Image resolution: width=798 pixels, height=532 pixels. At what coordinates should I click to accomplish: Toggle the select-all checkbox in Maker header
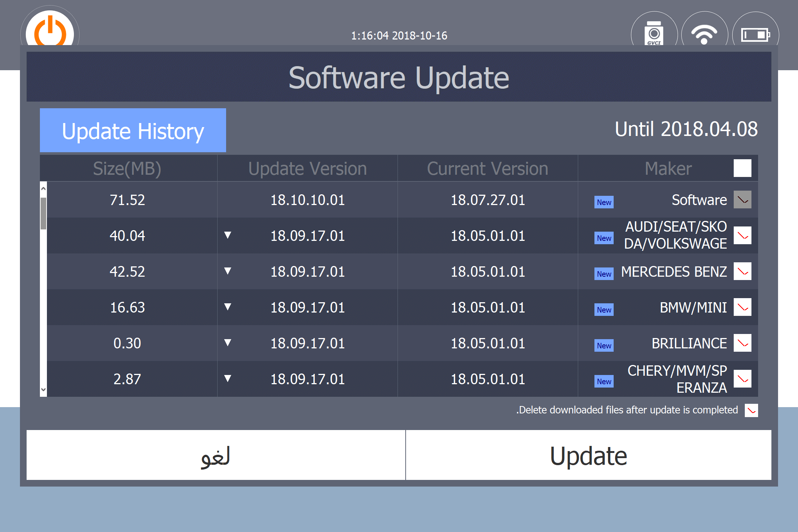pyautogui.click(x=742, y=168)
